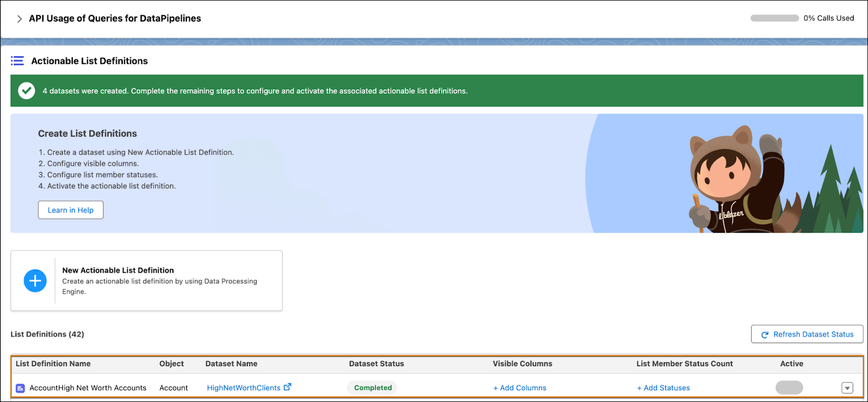The width and height of the screenshot is (868, 402).
Task: Open the HighNetWorthClients dataset link
Action: (243, 388)
